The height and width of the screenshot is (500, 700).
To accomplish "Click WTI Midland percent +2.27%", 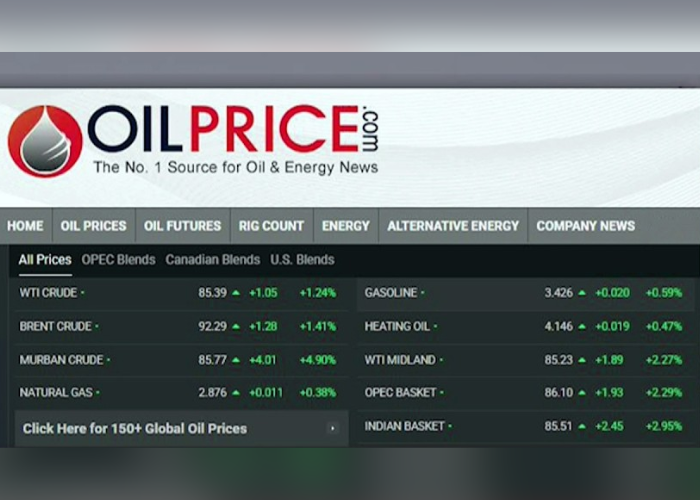I will (x=664, y=360).
